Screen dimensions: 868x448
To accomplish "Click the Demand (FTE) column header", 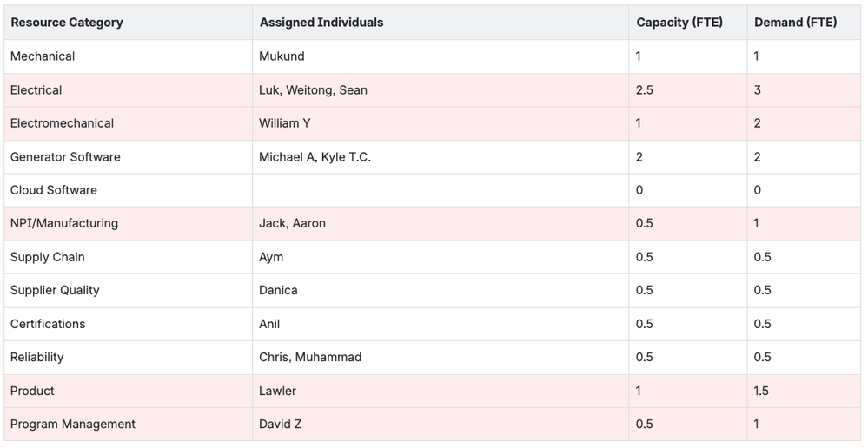I will pyautogui.click(x=795, y=23).
